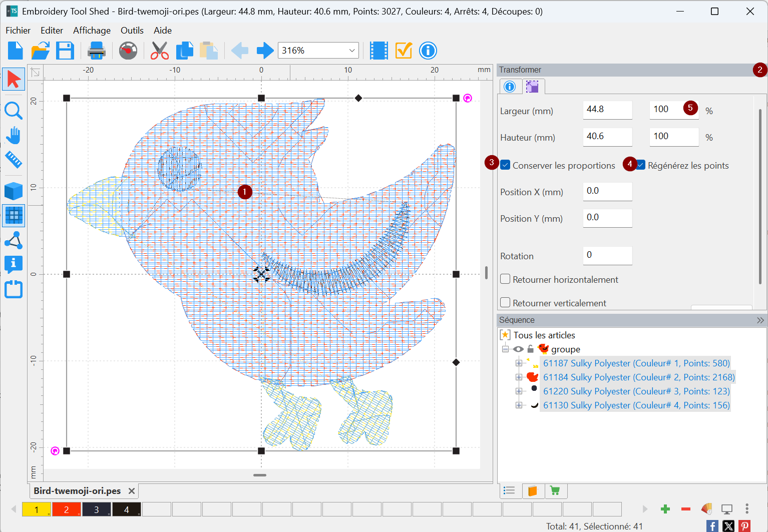Activate the hand pan tool
This screenshot has width=768, height=532.
point(14,135)
